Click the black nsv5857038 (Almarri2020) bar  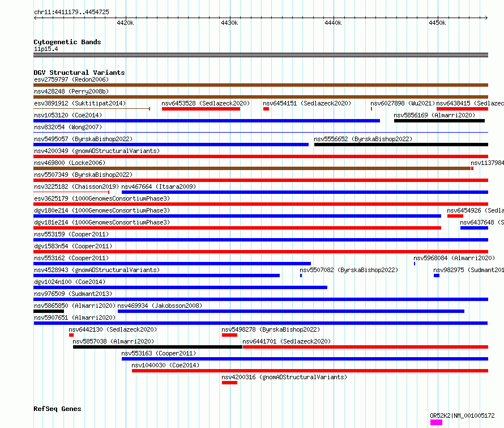pos(157,347)
